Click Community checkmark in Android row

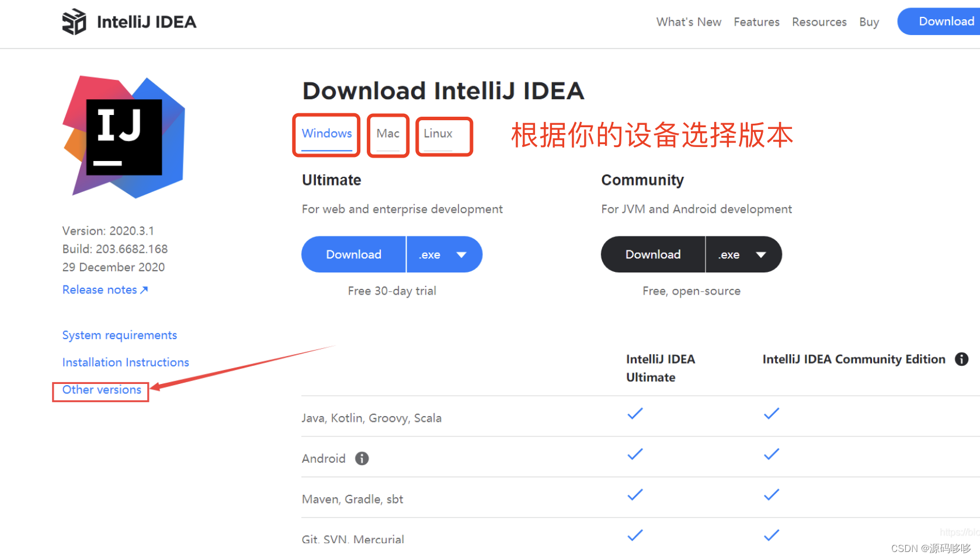click(772, 454)
